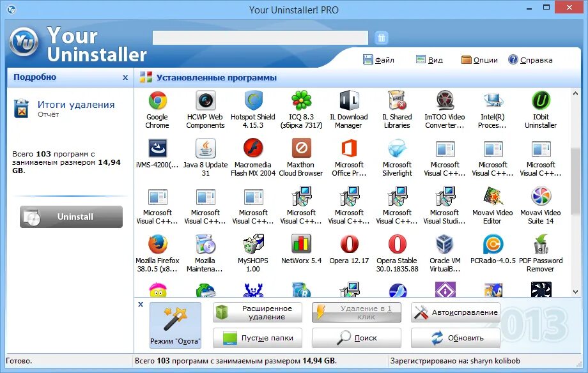Select Mozilla Maintenance Service icon
The width and height of the screenshot is (588, 373).
point(205,245)
